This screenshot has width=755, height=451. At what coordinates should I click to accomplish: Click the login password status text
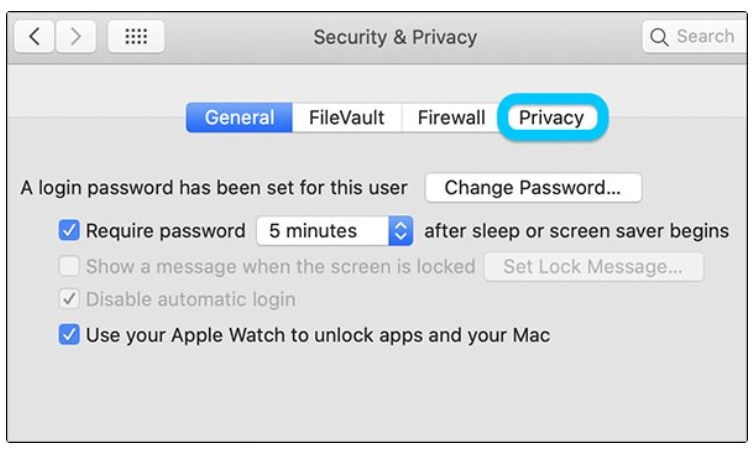(214, 188)
